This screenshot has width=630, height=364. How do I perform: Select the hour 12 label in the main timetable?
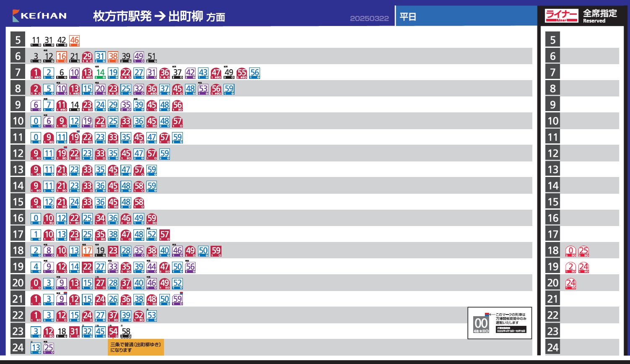18,153
